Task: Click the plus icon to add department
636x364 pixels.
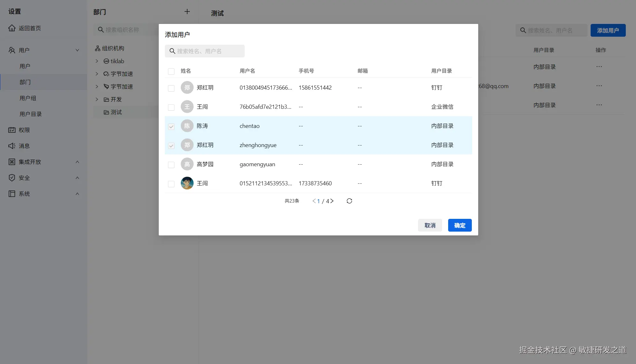Action: (187, 12)
